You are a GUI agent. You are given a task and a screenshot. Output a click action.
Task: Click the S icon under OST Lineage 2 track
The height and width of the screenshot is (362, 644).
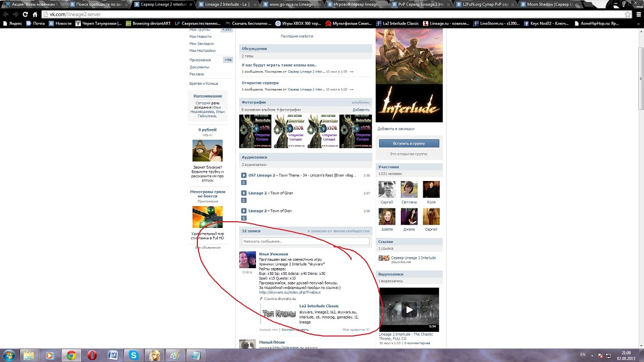(244, 182)
